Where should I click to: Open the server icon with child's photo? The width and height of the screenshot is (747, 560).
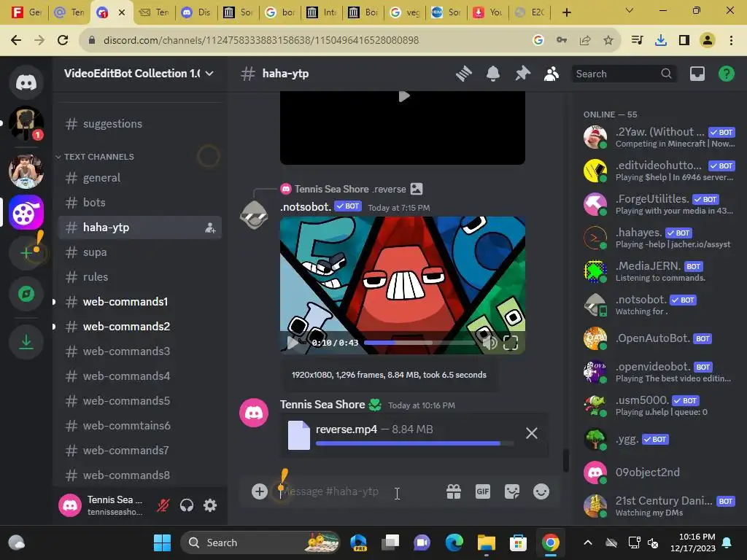(26, 171)
